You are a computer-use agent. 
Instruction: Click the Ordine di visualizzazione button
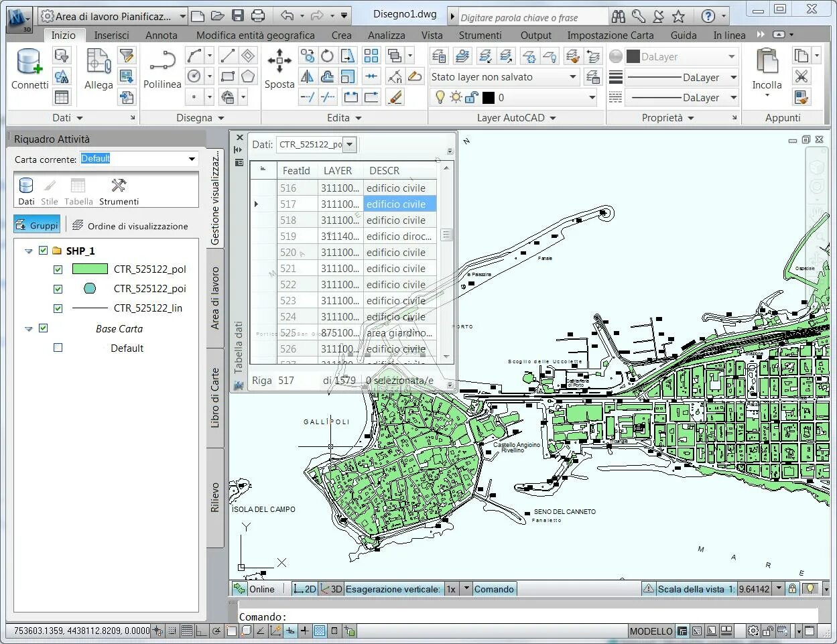(130, 226)
